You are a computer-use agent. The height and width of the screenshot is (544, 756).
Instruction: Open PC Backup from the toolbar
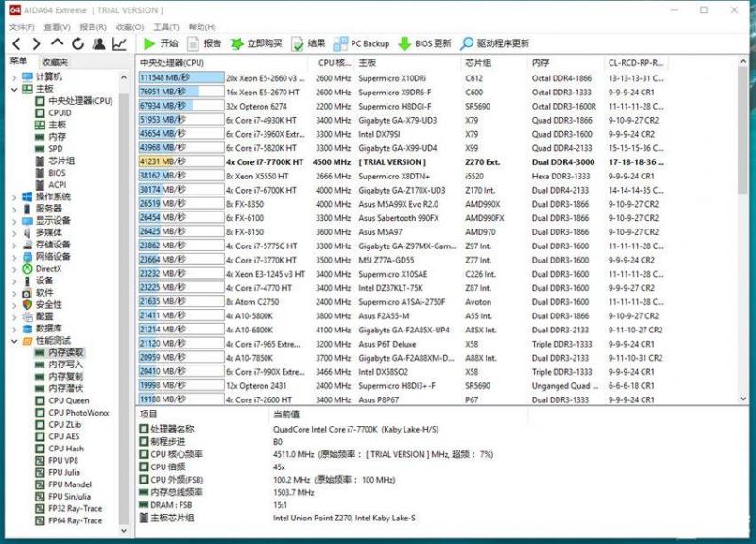pyautogui.click(x=357, y=42)
